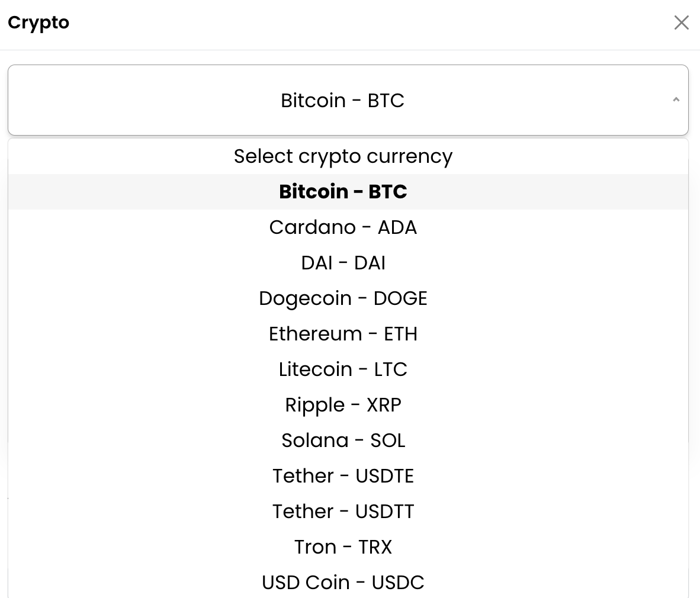Screen dimensions: 700x598
Task: Select Ethereum - ETH from the list
Action: point(343,334)
